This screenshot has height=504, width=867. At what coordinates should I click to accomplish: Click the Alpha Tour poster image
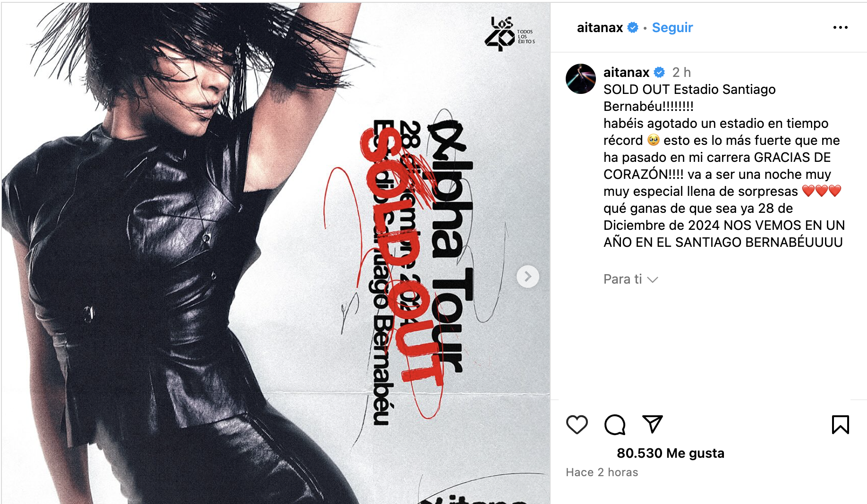click(276, 253)
